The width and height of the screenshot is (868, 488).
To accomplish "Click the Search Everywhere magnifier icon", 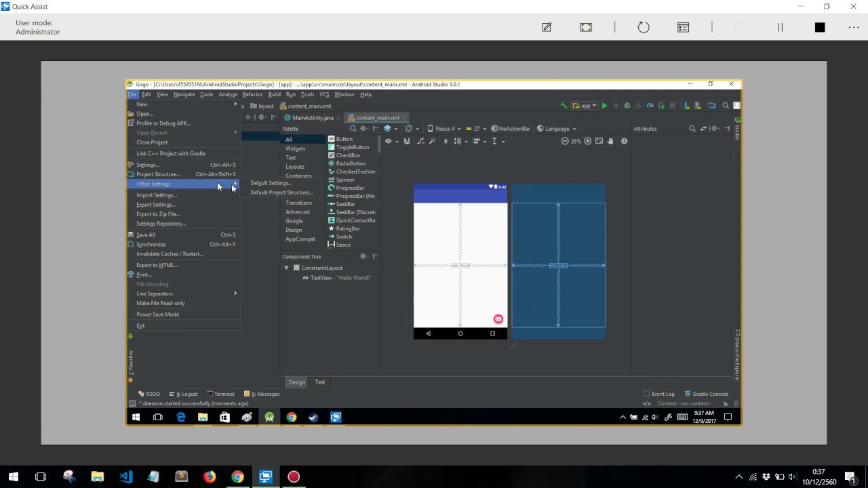I will [x=725, y=105].
